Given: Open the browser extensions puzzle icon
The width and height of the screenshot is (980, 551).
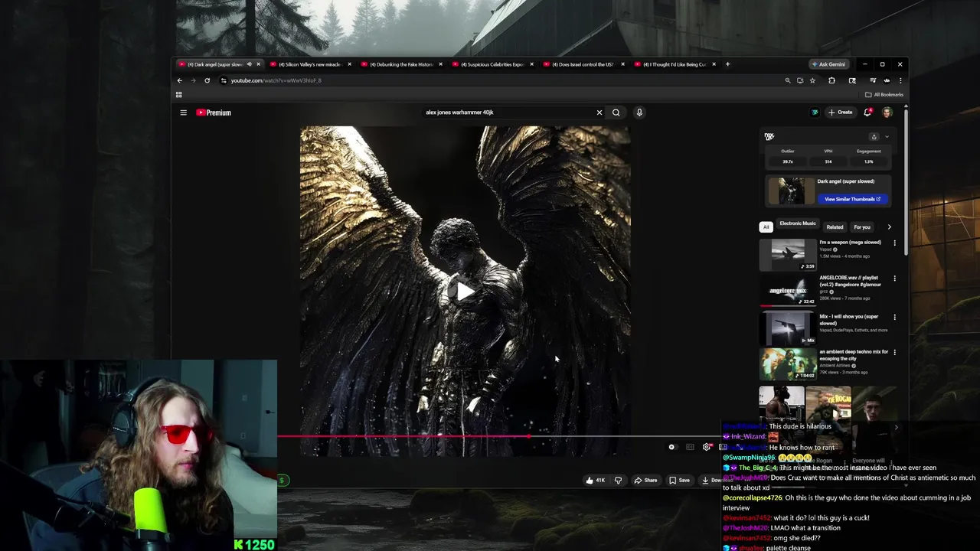Looking at the screenshot, I should [x=831, y=80].
